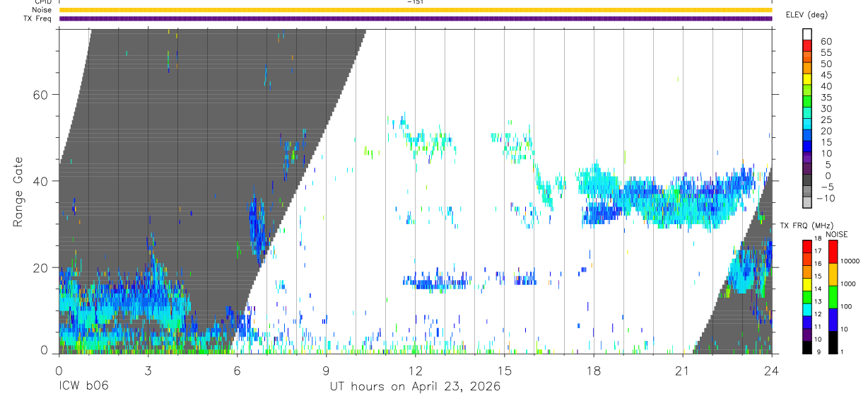868x401 pixels.
Task: Click the x-axis tick label '18'
Action: point(593,370)
